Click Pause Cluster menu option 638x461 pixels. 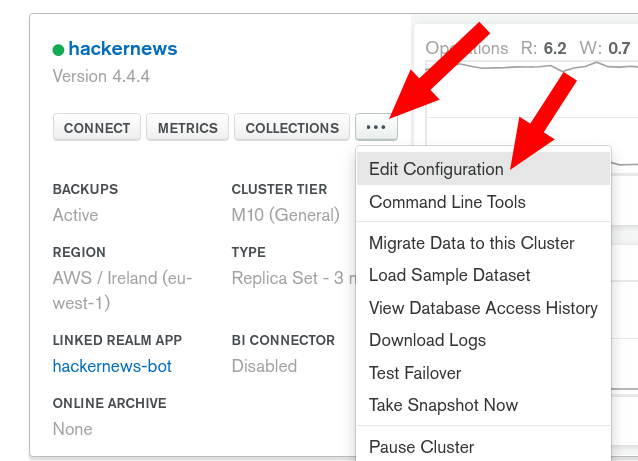(x=421, y=446)
